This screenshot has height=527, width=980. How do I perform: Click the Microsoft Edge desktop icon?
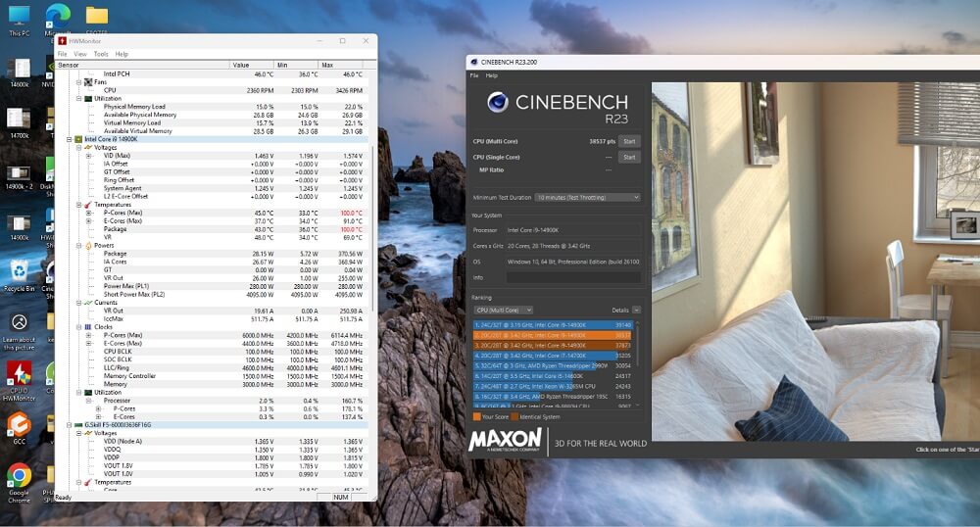point(56,18)
